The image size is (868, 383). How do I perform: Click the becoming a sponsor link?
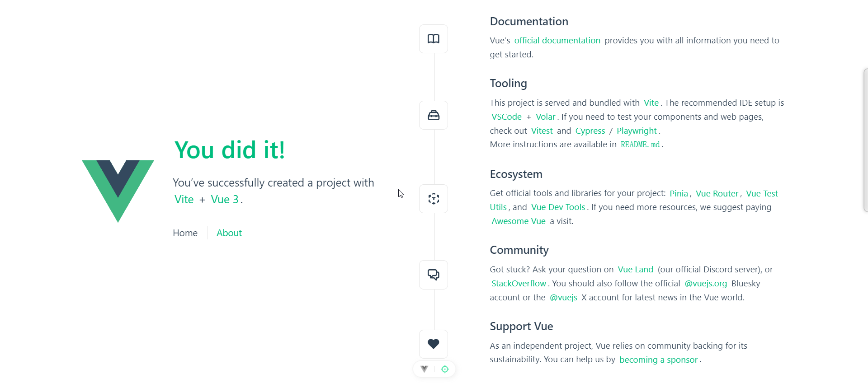[659, 360]
